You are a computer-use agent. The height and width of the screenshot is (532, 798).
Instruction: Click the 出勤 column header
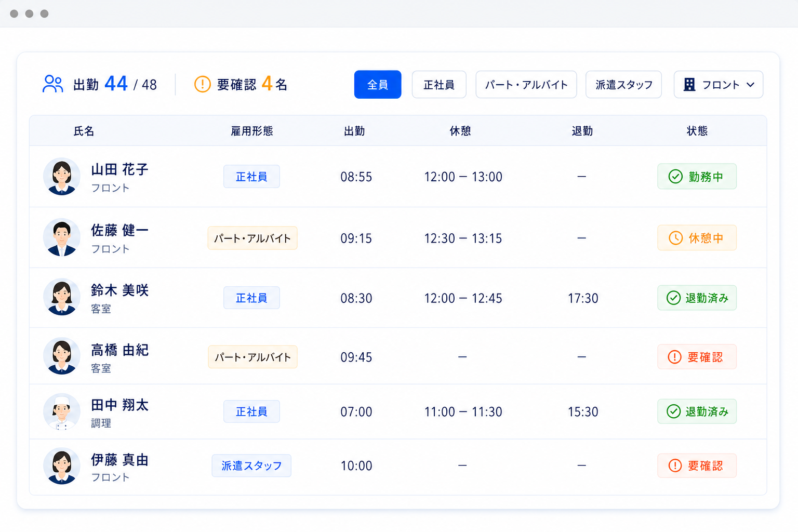point(354,131)
